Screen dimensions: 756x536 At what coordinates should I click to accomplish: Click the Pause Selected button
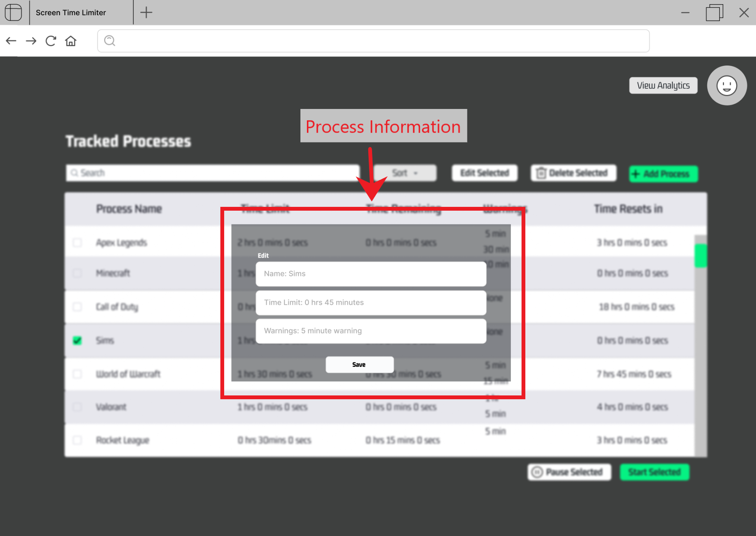pyautogui.click(x=569, y=472)
